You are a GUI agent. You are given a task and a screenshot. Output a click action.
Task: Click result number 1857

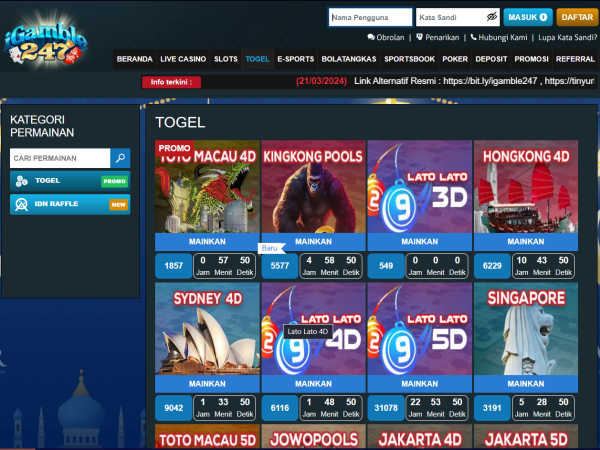[x=173, y=266]
